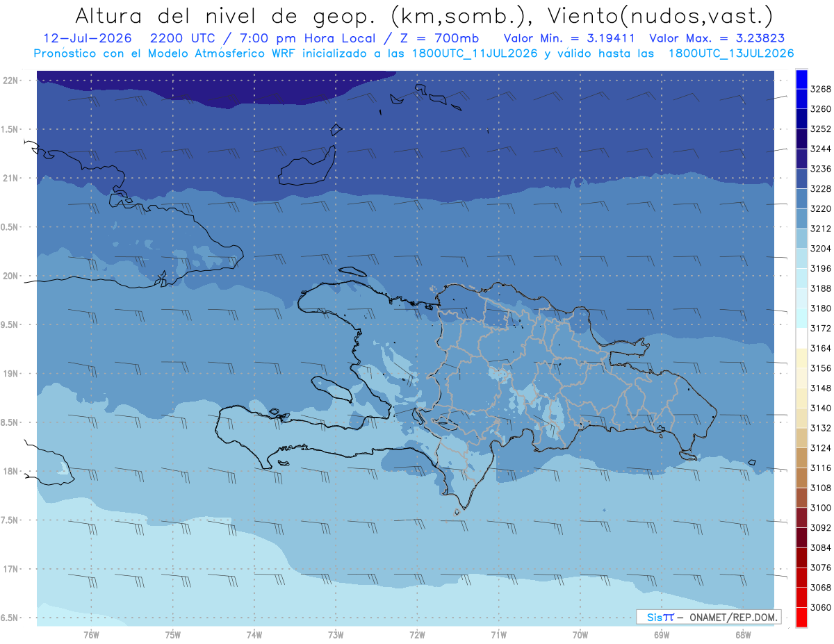Click the colorbar swatch between 3228 and 3220
This screenshot has height=644, width=834.
click(x=801, y=199)
